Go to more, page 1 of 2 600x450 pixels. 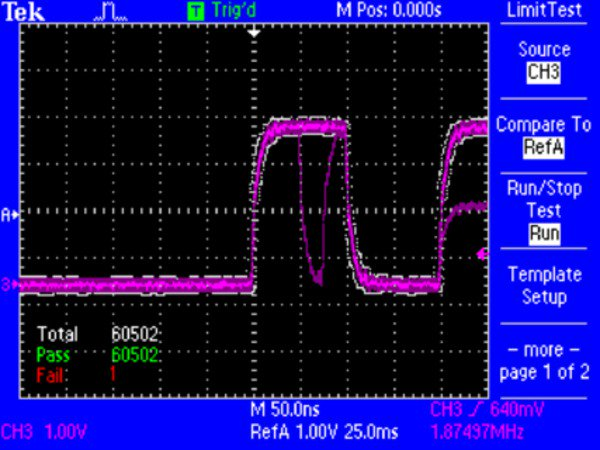(x=545, y=362)
